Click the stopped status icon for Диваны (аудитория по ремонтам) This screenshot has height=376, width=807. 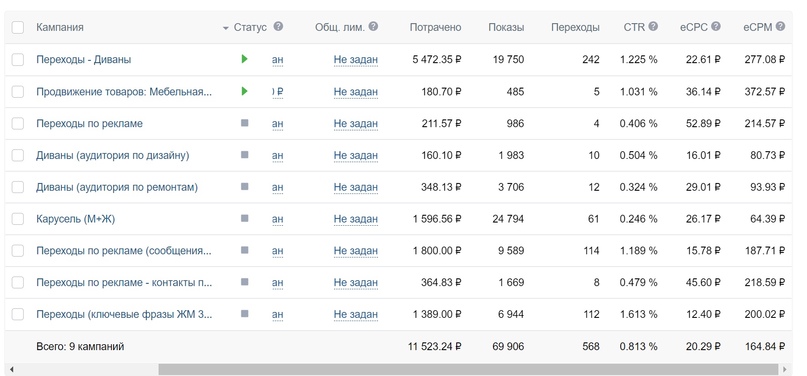click(x=244, y=186)
